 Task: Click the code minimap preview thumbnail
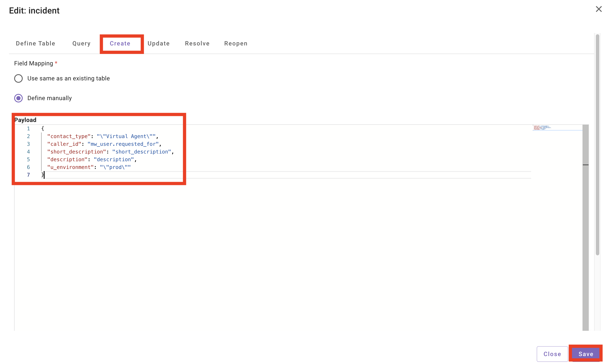(x=542, y=128)
